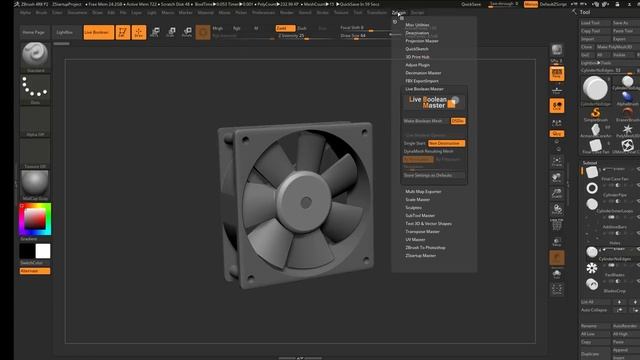
Task: Select the large CylinderNoEdges tool thumbnail
Action: 596,90
